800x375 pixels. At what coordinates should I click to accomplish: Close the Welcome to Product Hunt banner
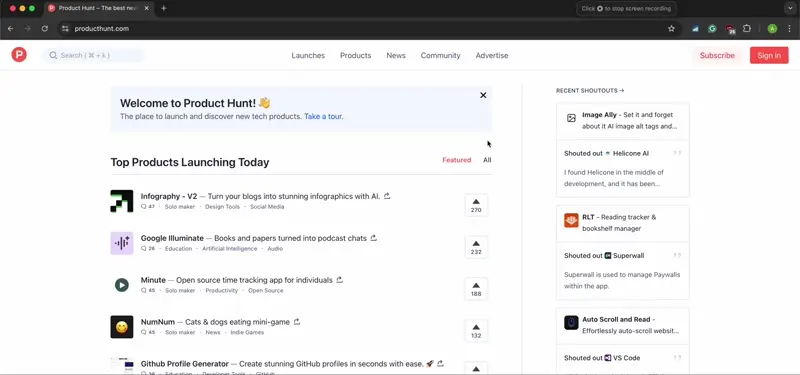coord(483,95)
